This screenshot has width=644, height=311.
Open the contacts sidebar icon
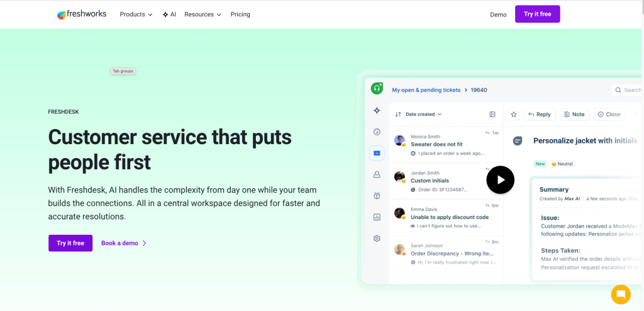[x=377, y=174]
